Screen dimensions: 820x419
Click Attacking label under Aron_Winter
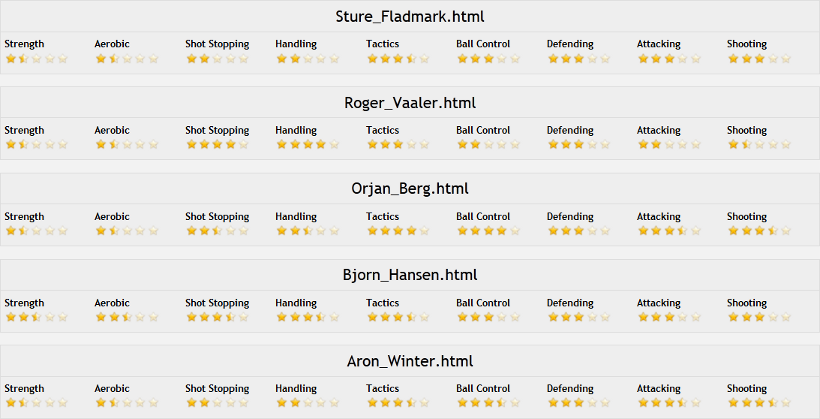click(658, 389)
